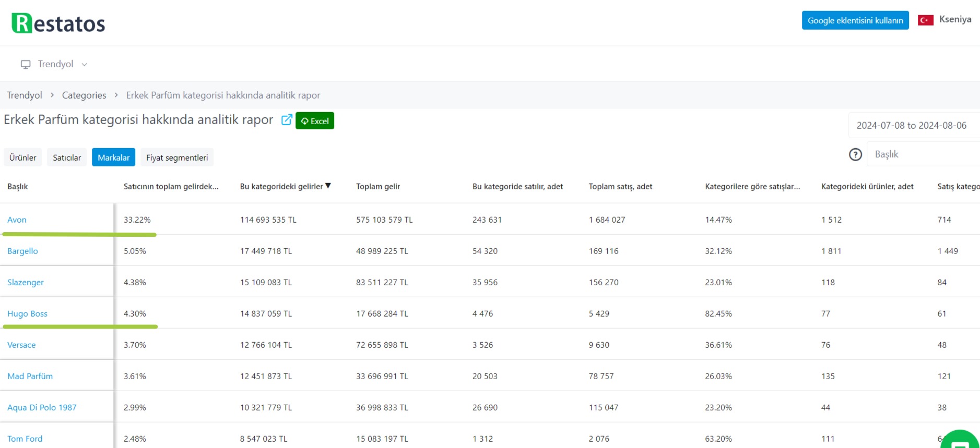The width and height of the screenshot is (980, 448).
Task: Click Tom Ford category share 63.20%
Action: pos(718,439)
